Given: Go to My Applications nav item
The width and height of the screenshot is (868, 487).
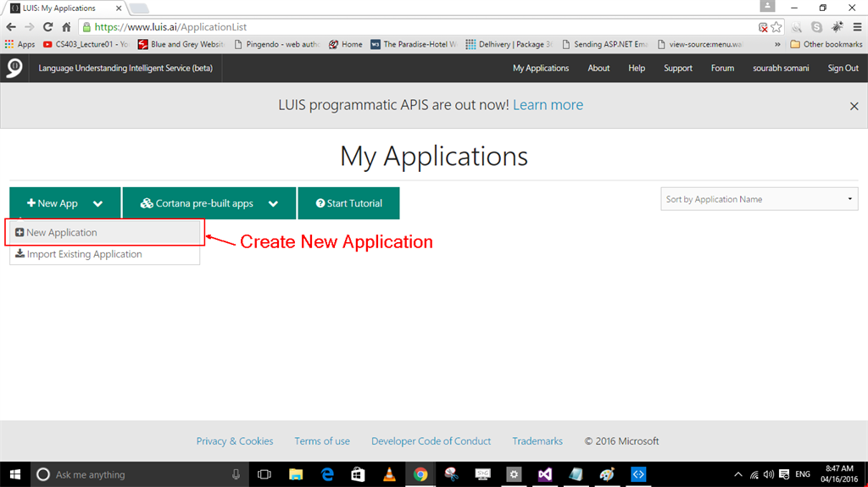Looking at the screenshot, I should 540,68.
